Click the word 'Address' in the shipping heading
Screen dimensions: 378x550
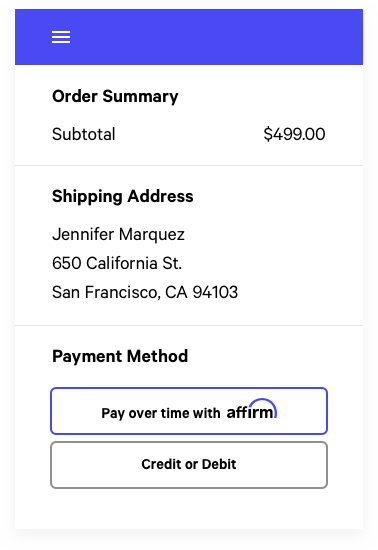(x=161, y=196)
